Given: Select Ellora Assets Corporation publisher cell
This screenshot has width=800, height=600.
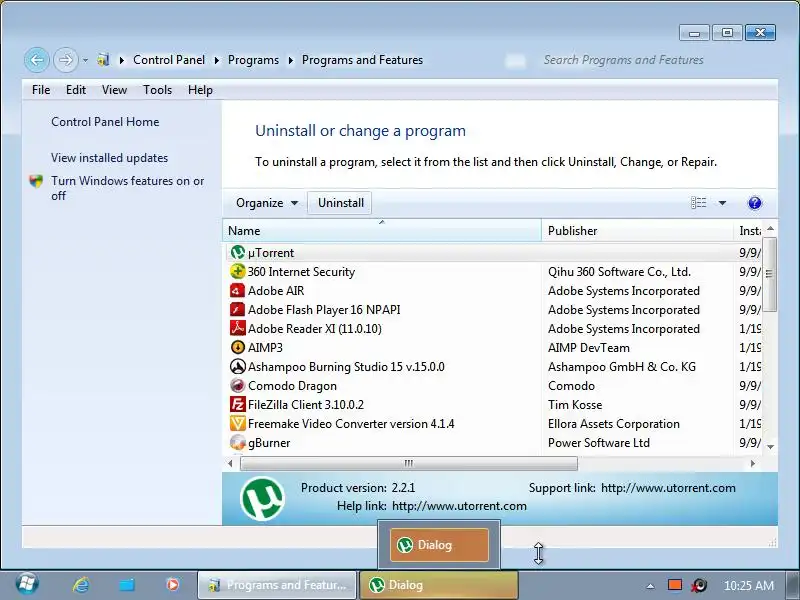Looking at the screenshot, I should (x=613, y=424).
